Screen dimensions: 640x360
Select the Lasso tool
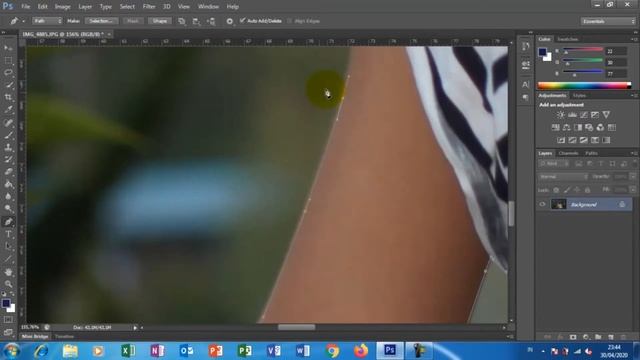click(x=8, y=73)
